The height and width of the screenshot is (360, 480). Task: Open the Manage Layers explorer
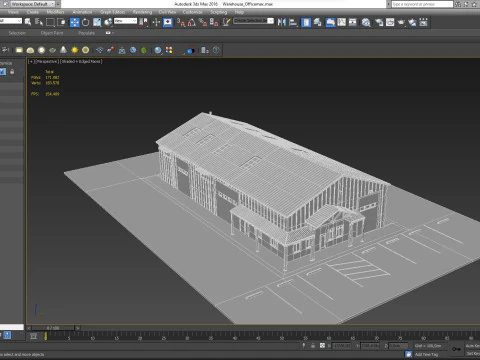[317, 22]
